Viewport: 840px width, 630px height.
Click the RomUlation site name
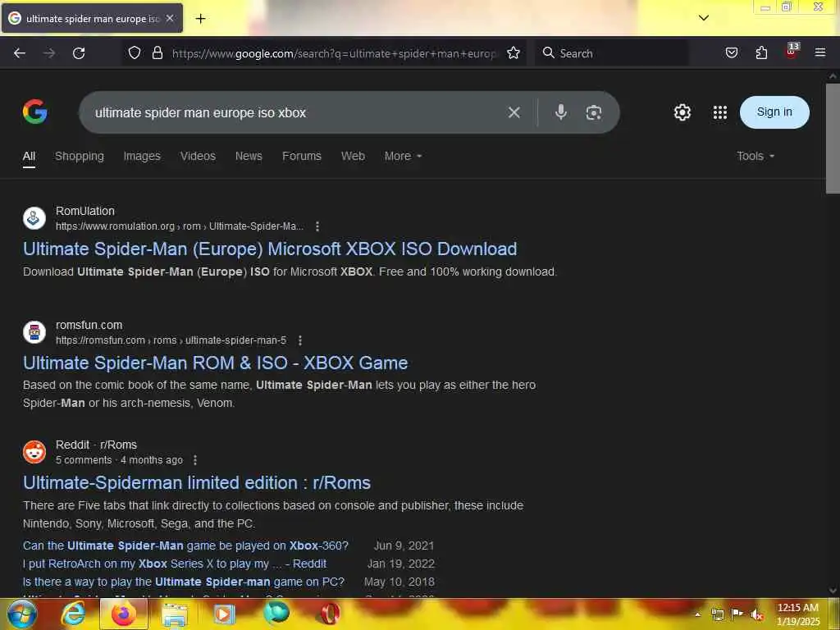pos(85,211)
